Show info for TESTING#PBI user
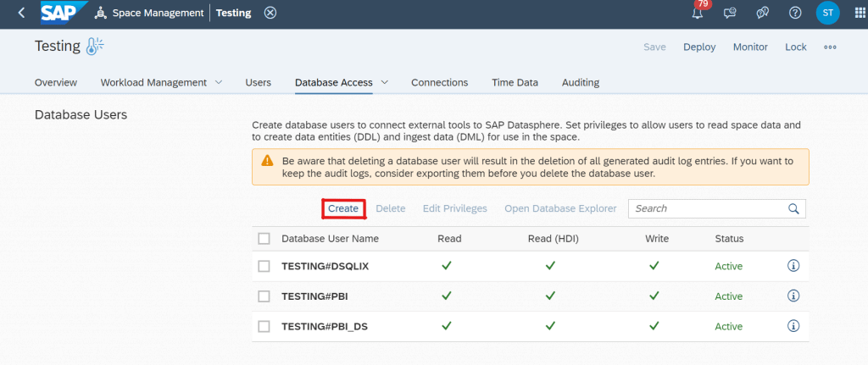This screenshot has width=868, height=365. tap(793, 296)
